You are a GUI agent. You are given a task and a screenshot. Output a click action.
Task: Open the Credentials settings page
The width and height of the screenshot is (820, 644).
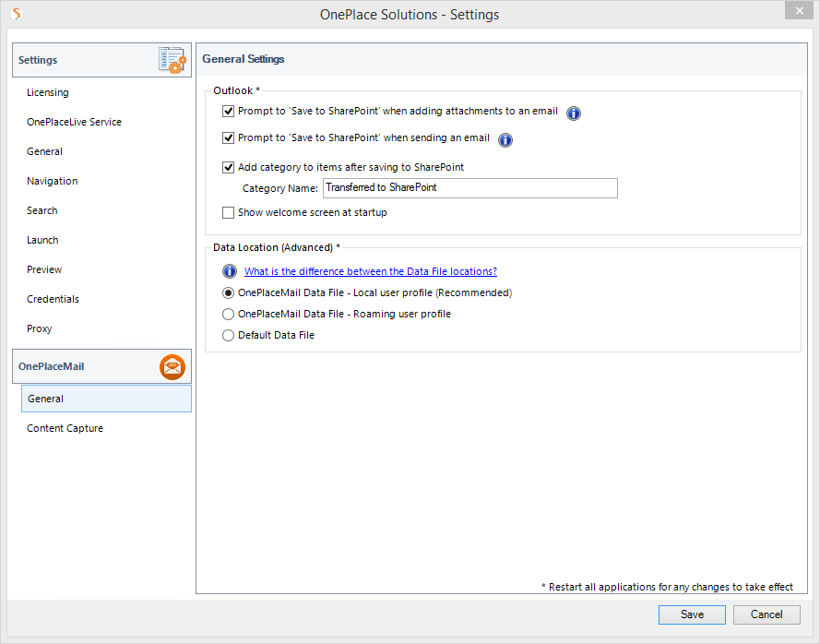tap(53, 299)
